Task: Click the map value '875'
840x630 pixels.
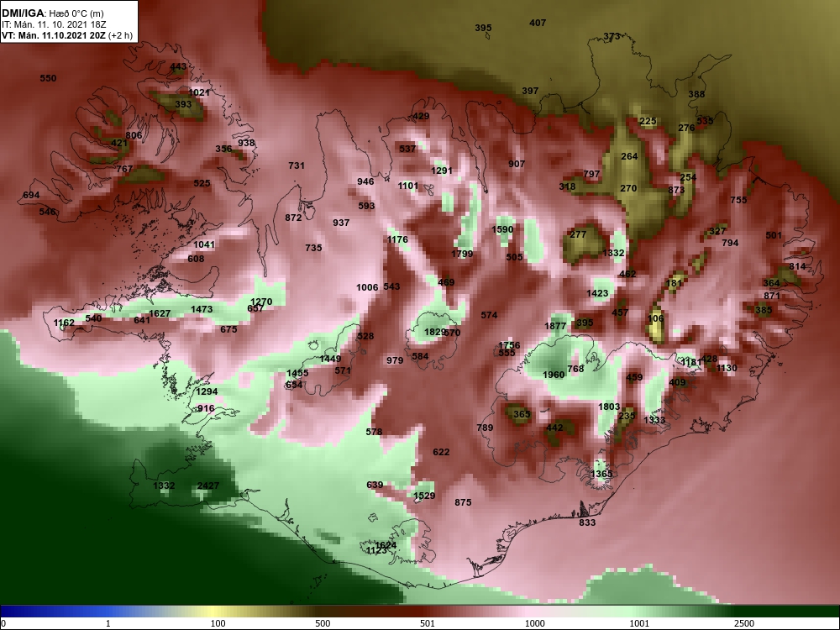Action: (x=464, y=502)
